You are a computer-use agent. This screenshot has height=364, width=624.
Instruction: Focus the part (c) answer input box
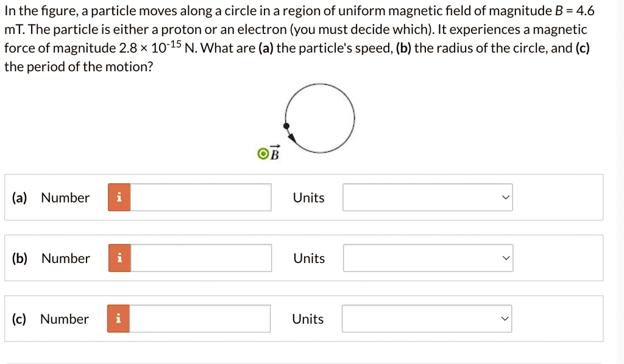coord(201,318)
